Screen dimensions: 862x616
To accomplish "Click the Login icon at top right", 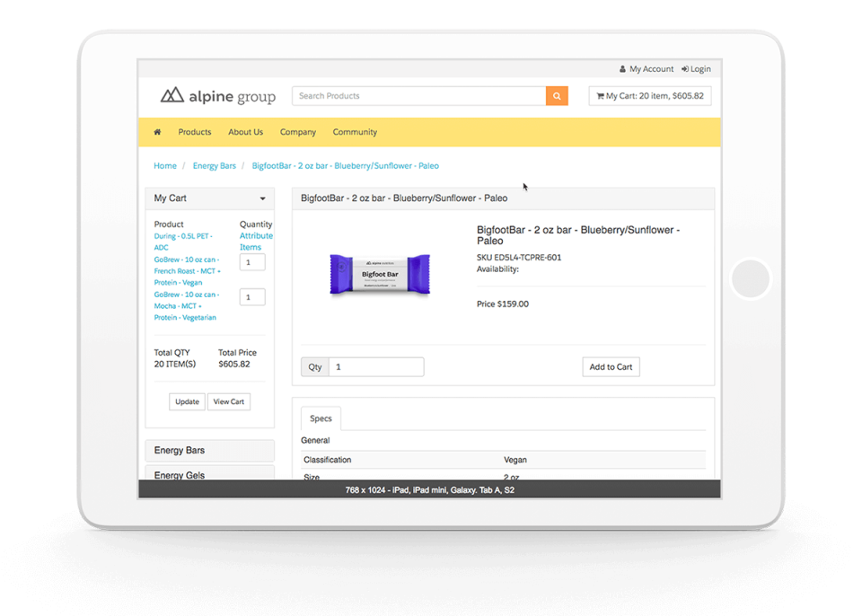I will tap(685, 68).
